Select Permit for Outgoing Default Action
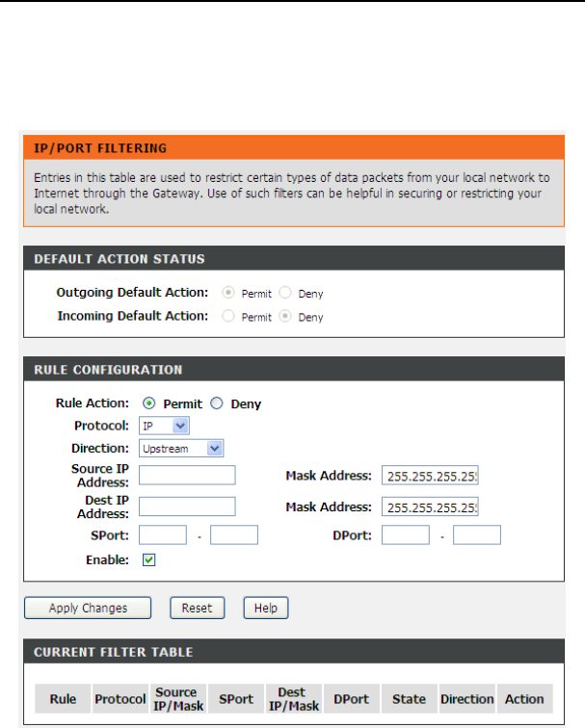The width and height of the screenshot is (585, 728). [227, 293]
